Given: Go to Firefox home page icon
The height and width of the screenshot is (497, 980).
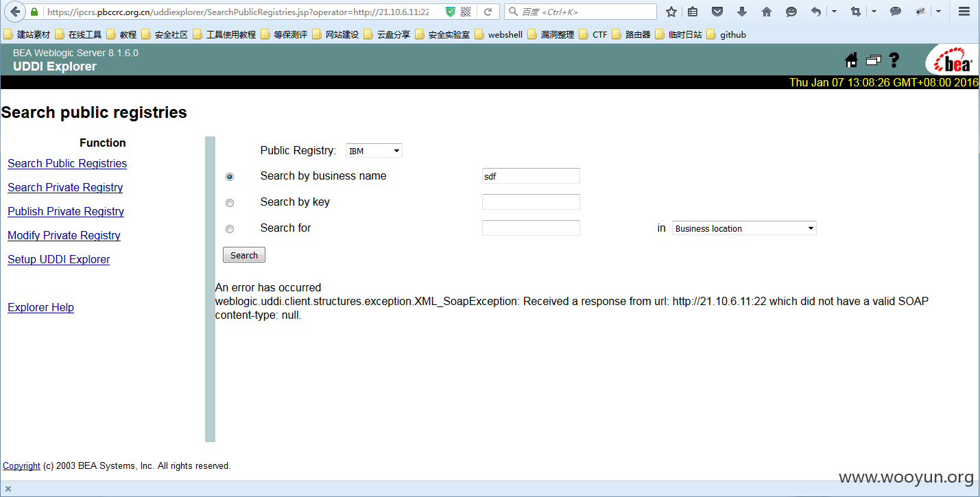Looking at the screenshot, I should click(x=767, y=12).
